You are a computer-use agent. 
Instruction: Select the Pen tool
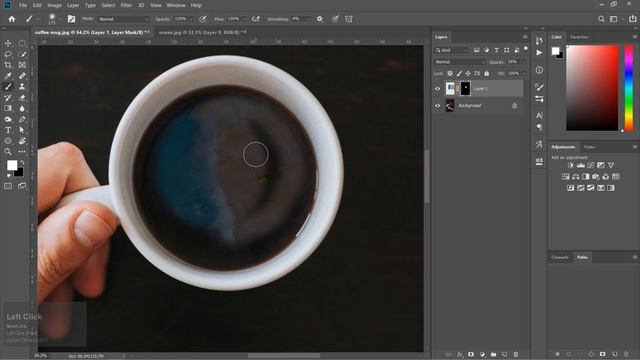(22, 119)
